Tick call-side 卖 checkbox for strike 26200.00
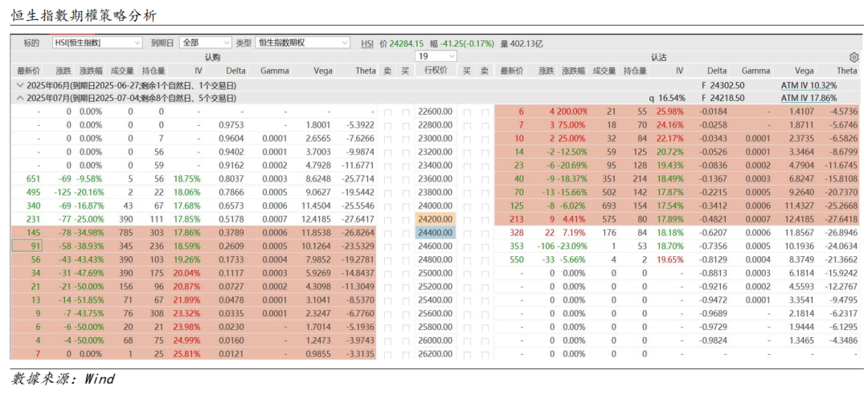Screen dimensions: 868x395 (x=387, y=353)
